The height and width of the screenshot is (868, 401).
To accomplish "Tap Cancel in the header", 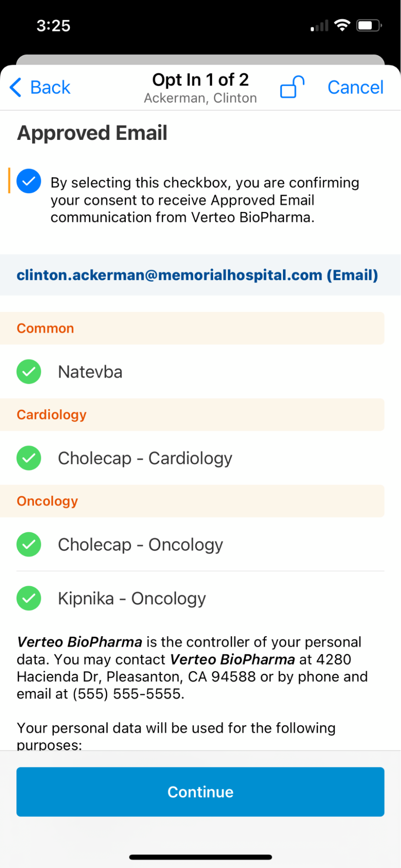I will pos(355,87).
